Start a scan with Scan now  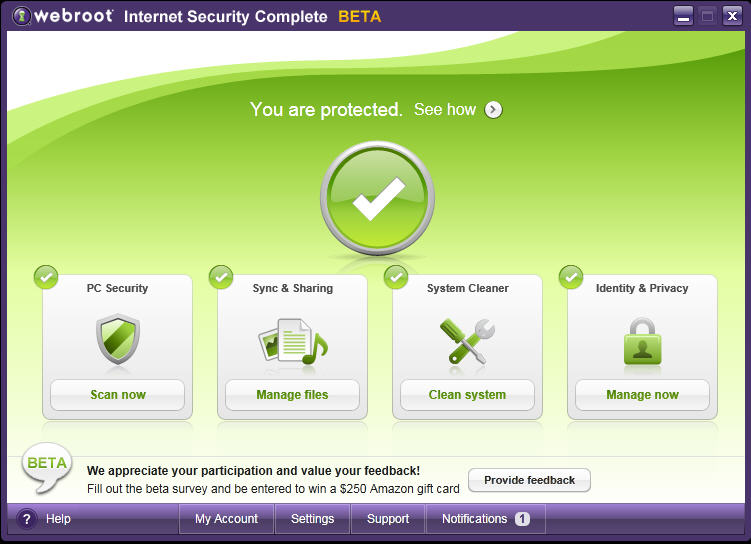point(118,395)
